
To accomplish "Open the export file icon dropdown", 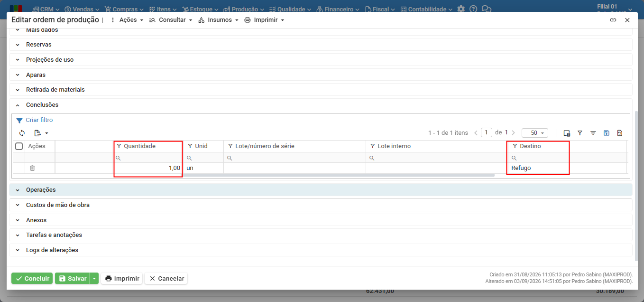I will pos(41,133).
